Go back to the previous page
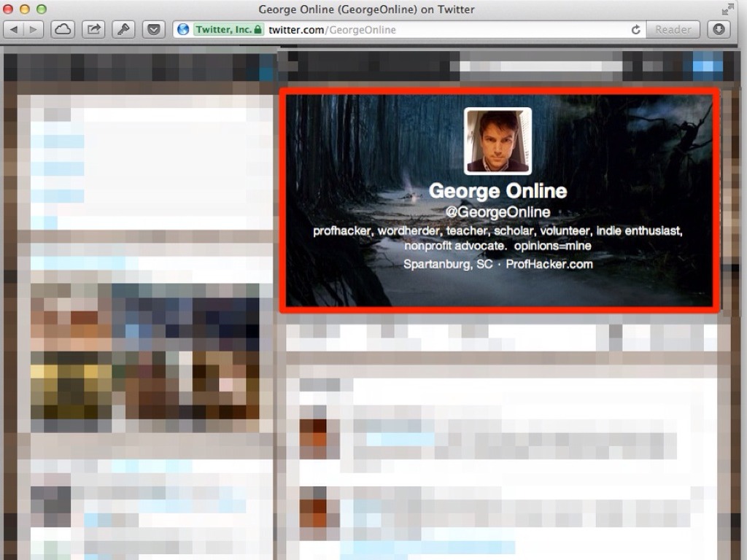The width and height of the screenshot is (747, 560). pyautogui.click(x=15, y=30)
